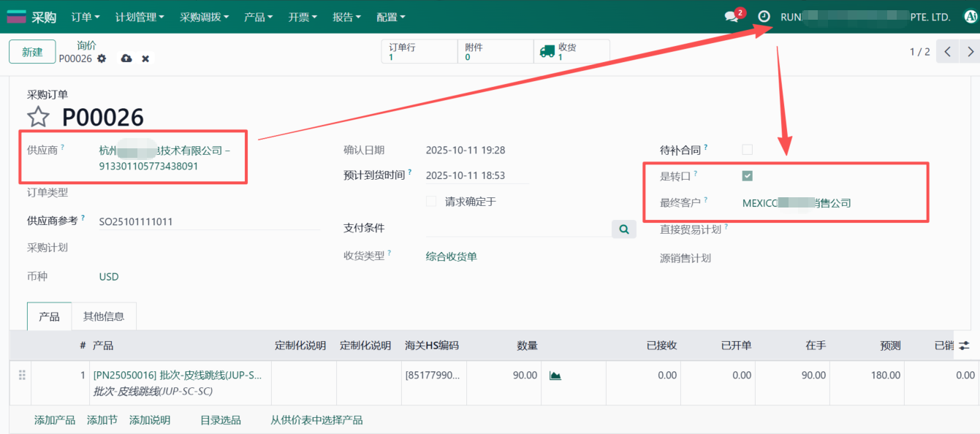Open the messaging conversations icon
This screenshot has width=980, height=434.
tap(730, 16)
